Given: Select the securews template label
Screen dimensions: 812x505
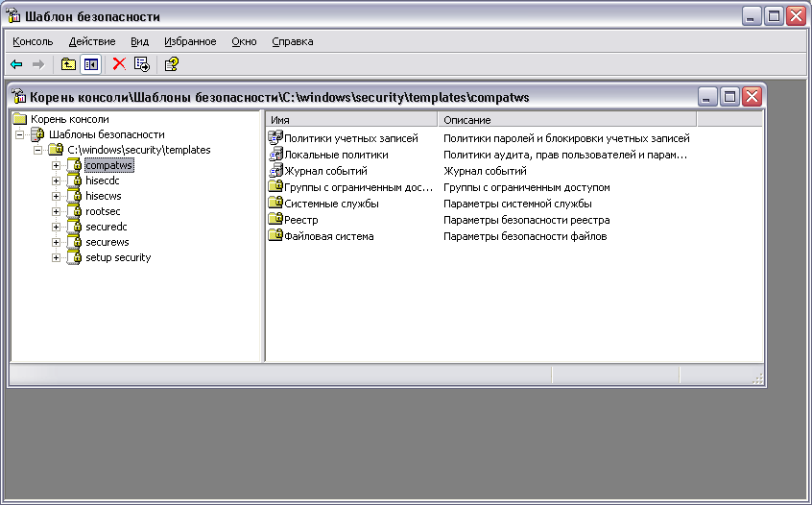Looking at the screenshot, I should tap(107, 242).
